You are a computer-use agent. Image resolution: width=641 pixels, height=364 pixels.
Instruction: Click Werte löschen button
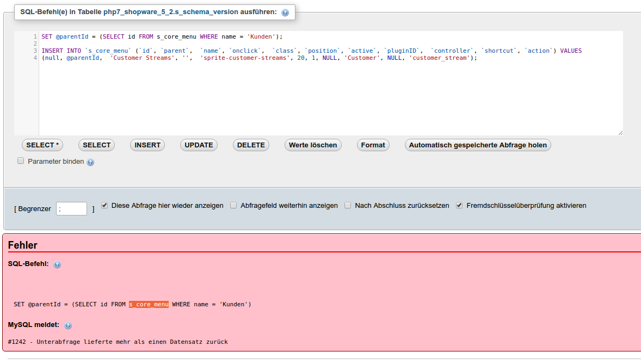point(313,145)
